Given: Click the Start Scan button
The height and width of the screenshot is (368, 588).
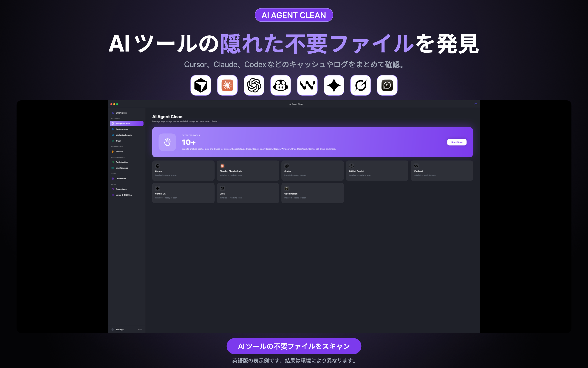Looking at the screenshot, I should [x=457, y=142].
